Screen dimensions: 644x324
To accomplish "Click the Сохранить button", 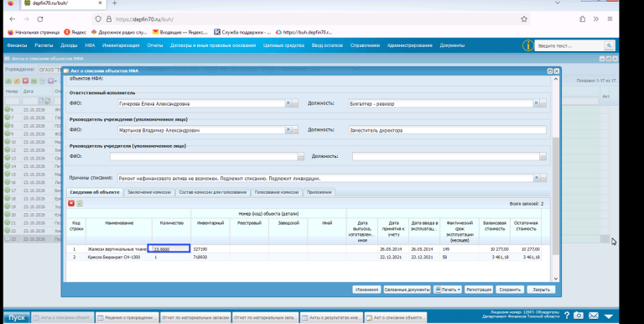I will 510,290.
